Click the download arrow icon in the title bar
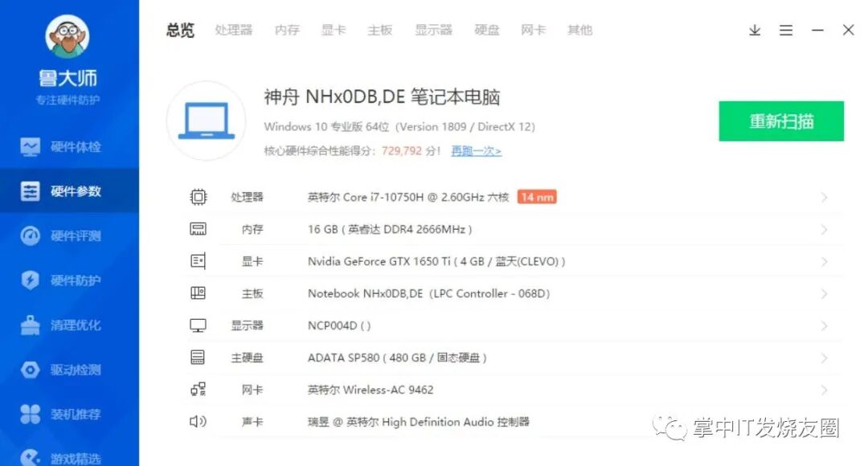Screen dimensions: 868x466 pyautogui.click(x=755, y=30)
